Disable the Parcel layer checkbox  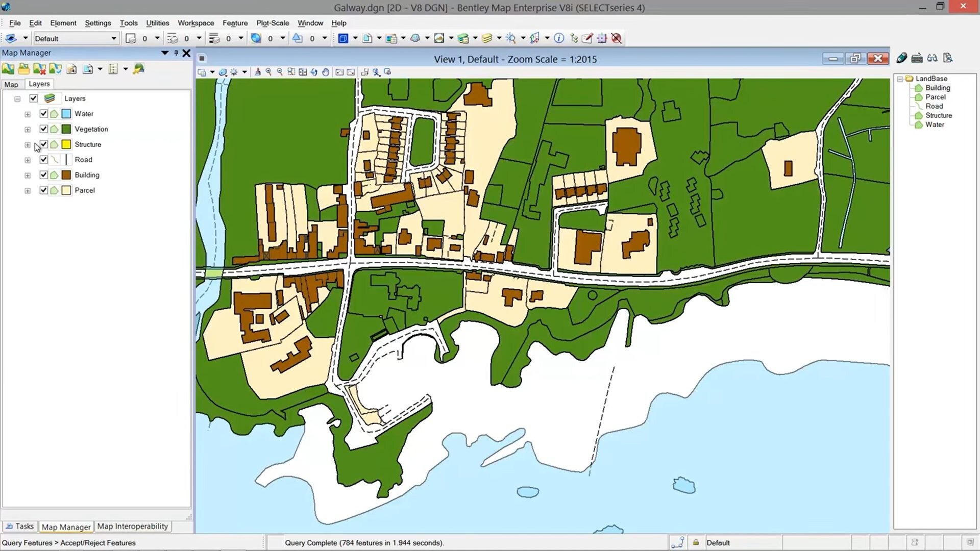click(x=44, y=190)
